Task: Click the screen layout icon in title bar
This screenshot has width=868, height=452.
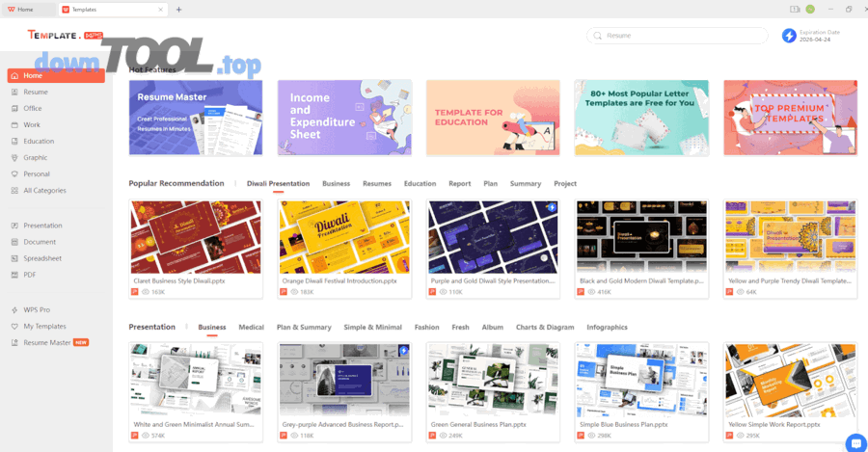Action: click(795, 10)
